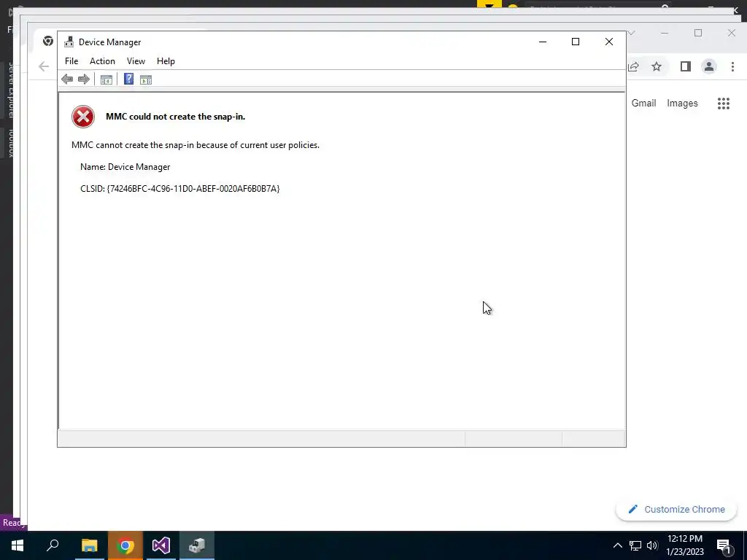Switch to Visual Studio from the taskbar

pos(161,545)
